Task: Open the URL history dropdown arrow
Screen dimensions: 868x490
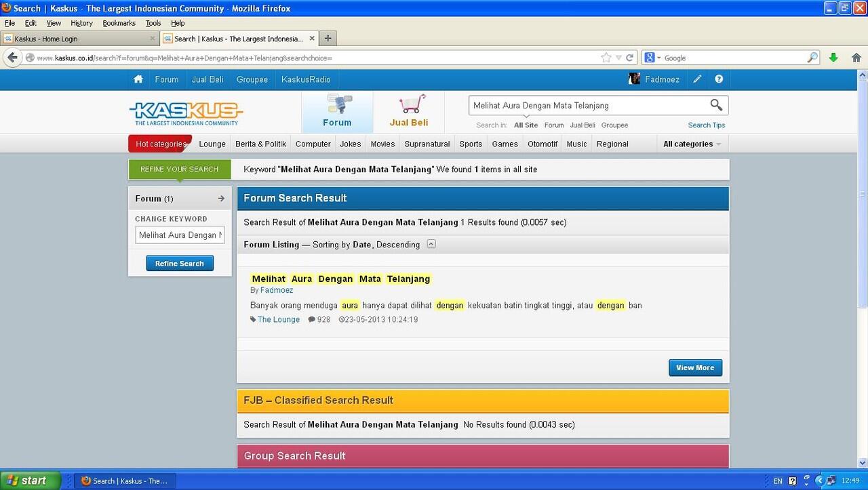Action: 618,58
